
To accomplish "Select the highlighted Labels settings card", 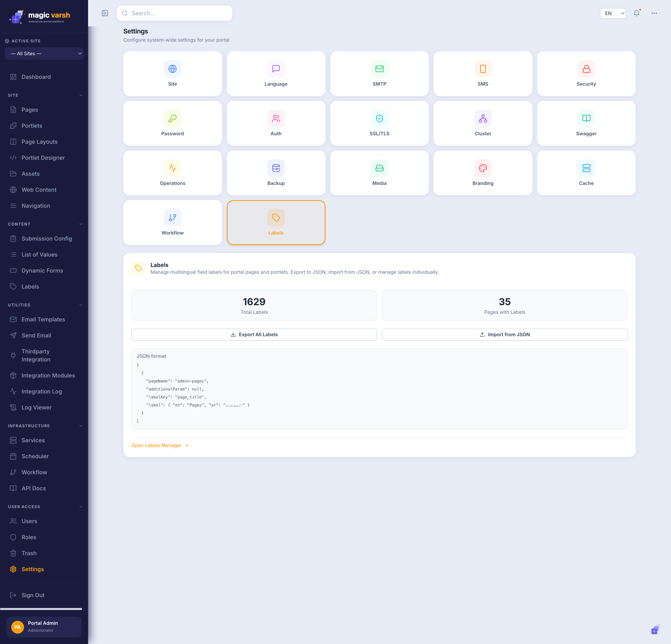I will pos(276,222).
